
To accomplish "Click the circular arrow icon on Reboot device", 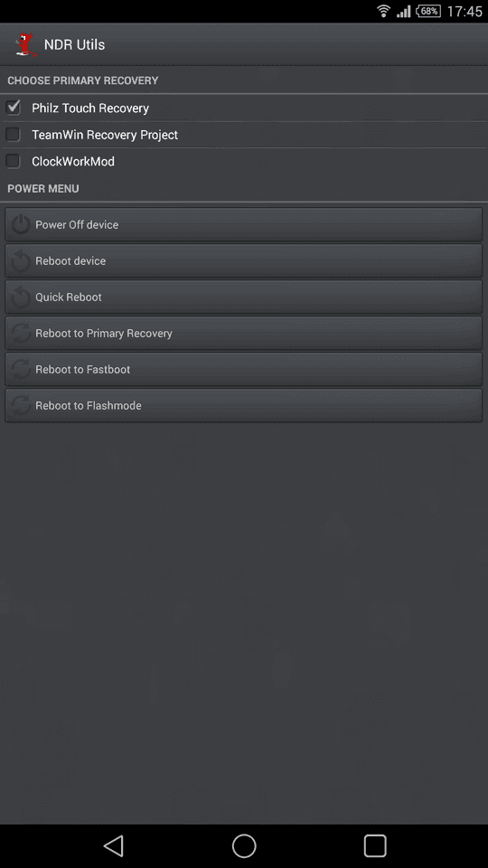I will click(21, 260).
